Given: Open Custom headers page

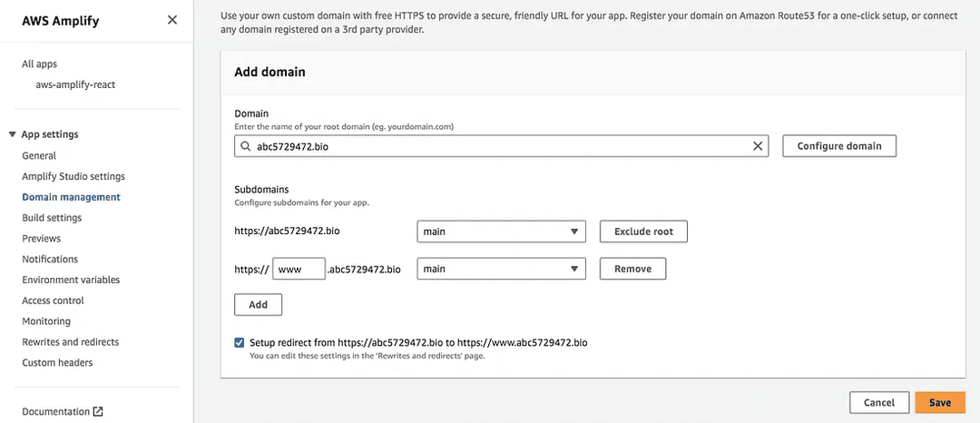Looking at the screenshot, I should coord(57,362).
